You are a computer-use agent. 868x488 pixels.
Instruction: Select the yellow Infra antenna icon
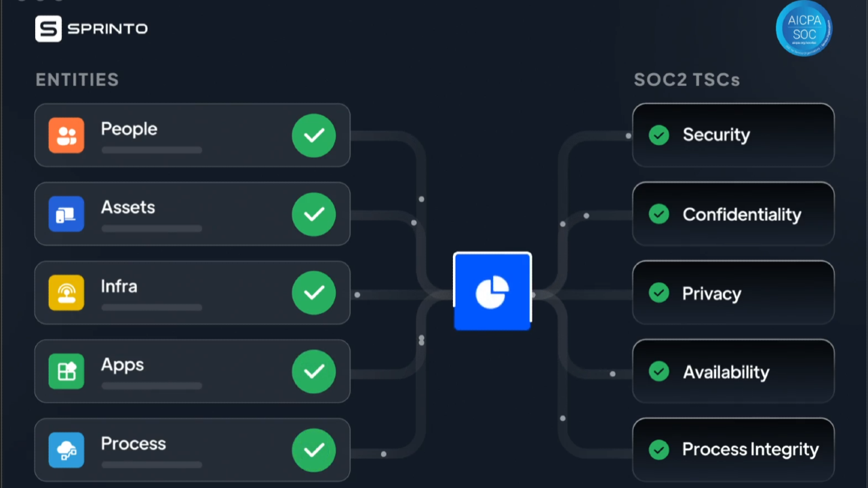click(66, 292)
